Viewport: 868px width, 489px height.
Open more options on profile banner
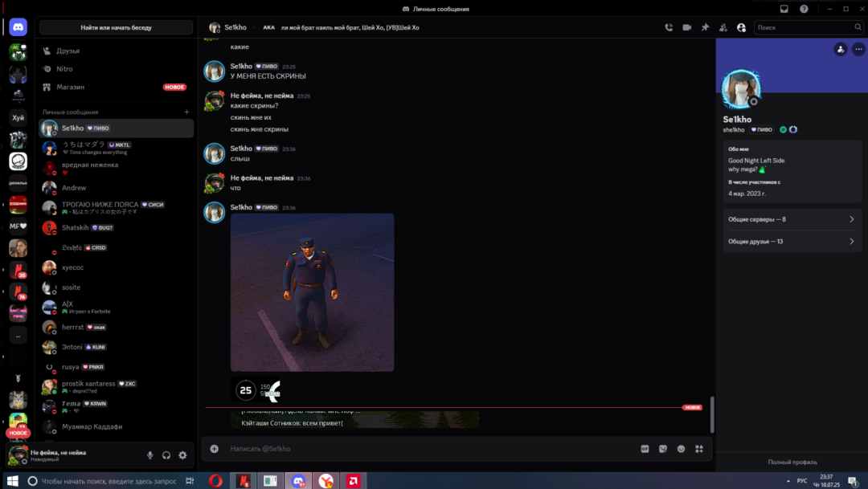(x=858, y=49)
